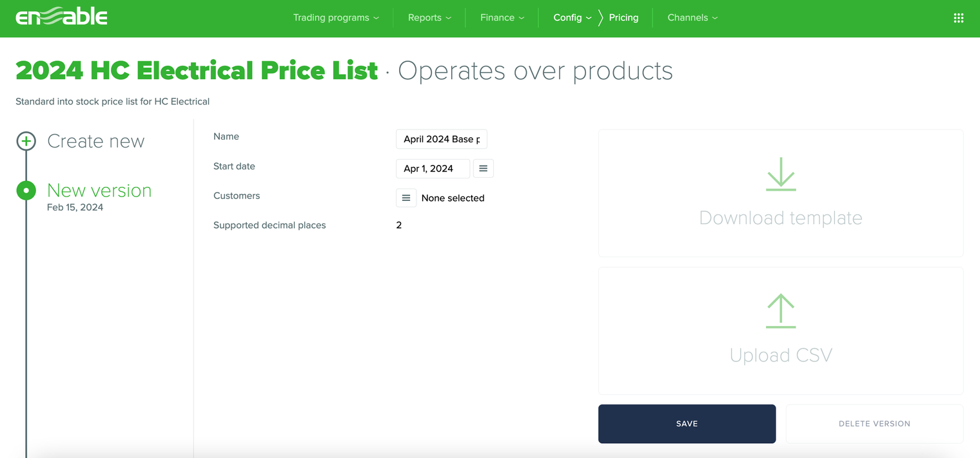The image size is (980, 458).
Task: Click the Upload CSV text
Action: (x=781, y=355)
